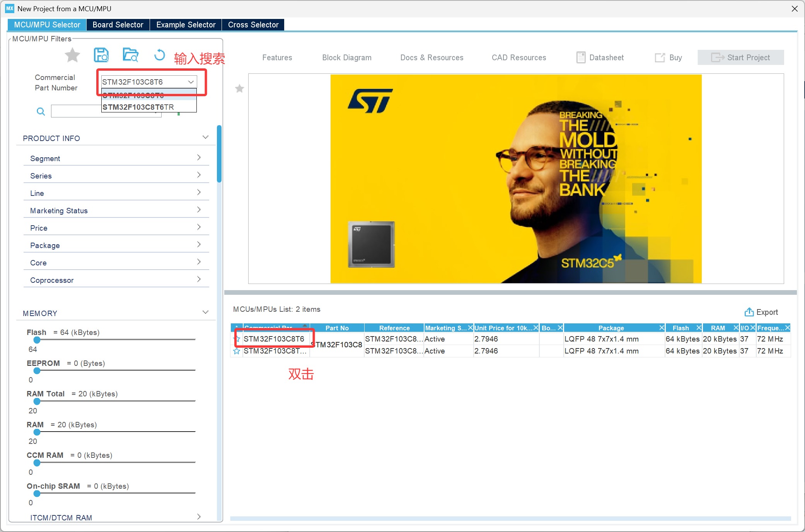
Task: Select STM32F103C8T6TR from the suggestion list
Action: pos(138,107)
